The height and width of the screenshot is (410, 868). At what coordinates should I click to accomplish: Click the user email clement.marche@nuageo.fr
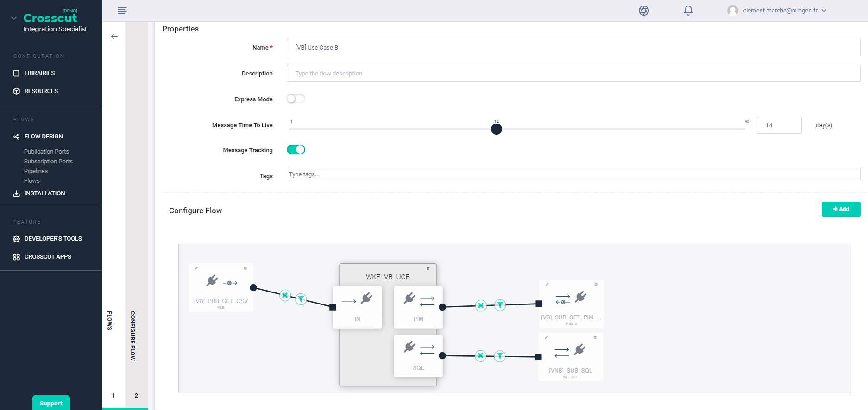(780, 11)
